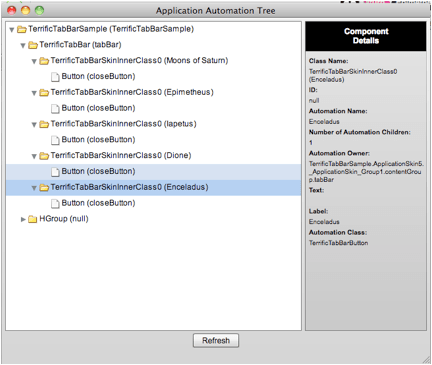Select TerrificTabBarSample (TerrificTabBarSample) row text
The width and height of the screenshot is (432, 365).
111,29
